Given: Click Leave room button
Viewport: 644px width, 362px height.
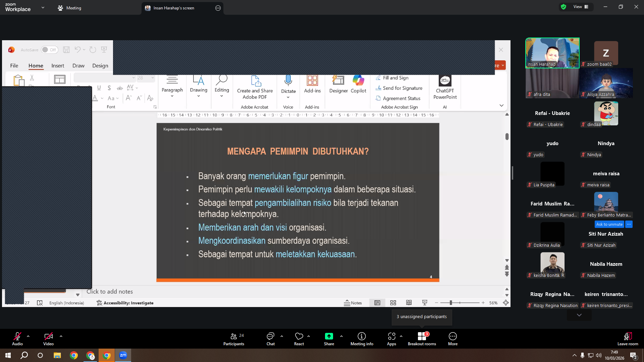Looking at the screenshot, I should click(x=628, y=339).
